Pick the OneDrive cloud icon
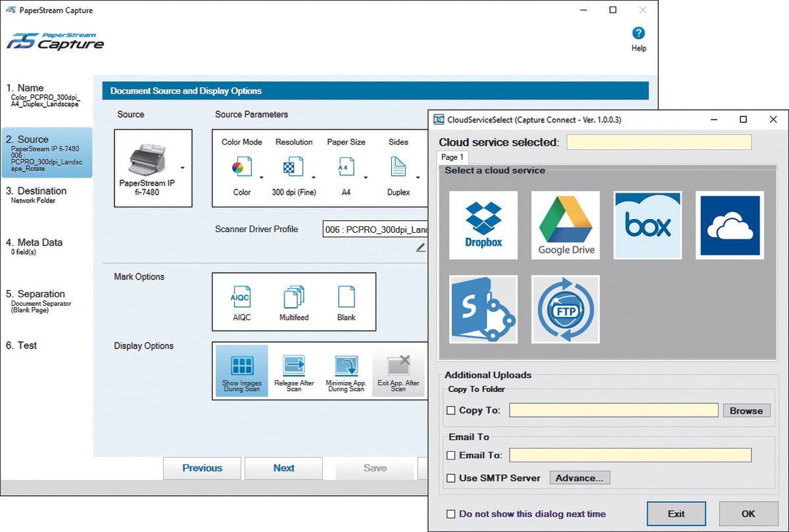The height and width of the screenshot is (532, 789). pyautogui.click(x=730, y=225)
